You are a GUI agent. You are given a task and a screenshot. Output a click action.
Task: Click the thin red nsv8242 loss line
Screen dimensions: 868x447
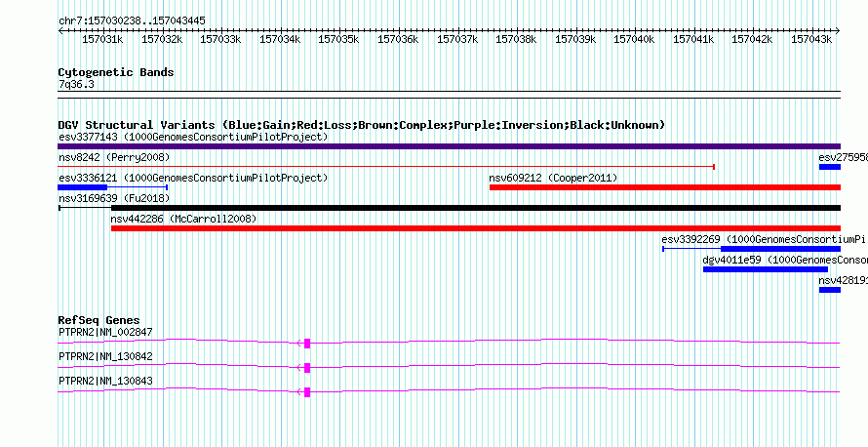pyautogui.click(x=386, y=167)
